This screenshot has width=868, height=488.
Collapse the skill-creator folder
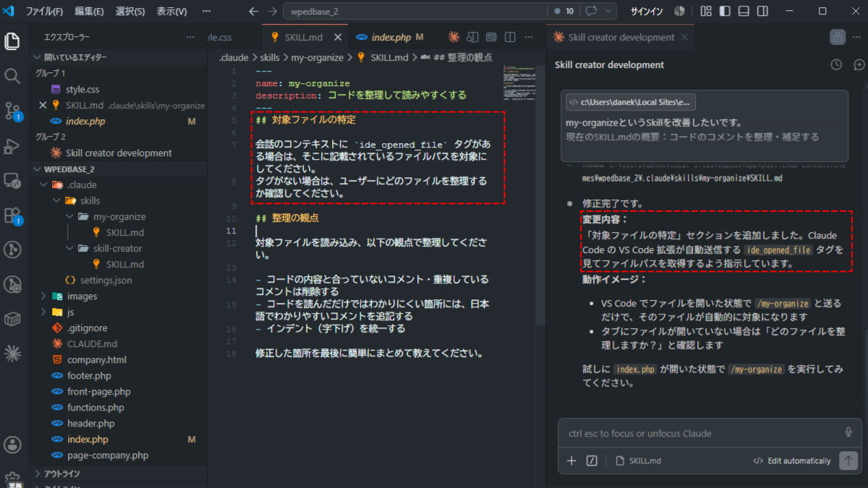point(69,249)
